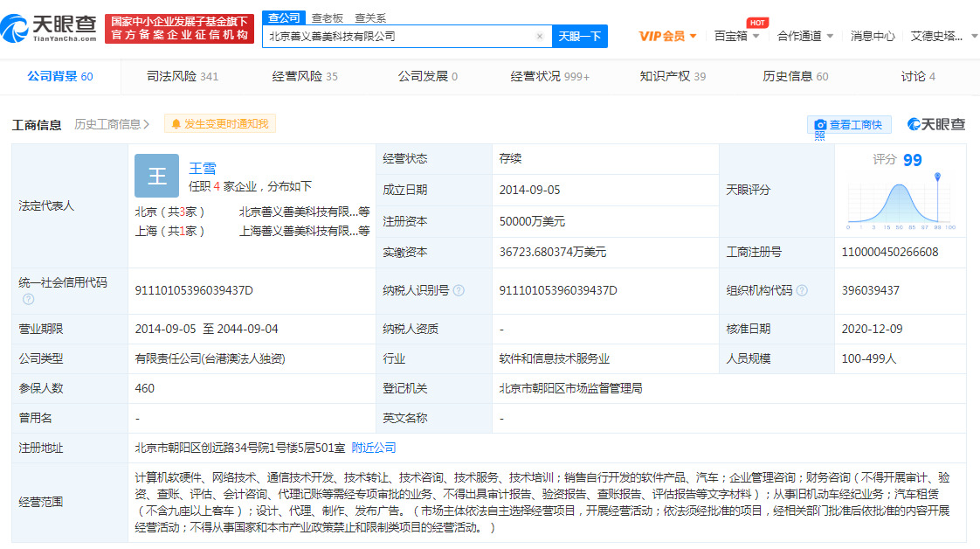
Task: Open 上海善义善美科技有限 company link
Action: (304, 232)
